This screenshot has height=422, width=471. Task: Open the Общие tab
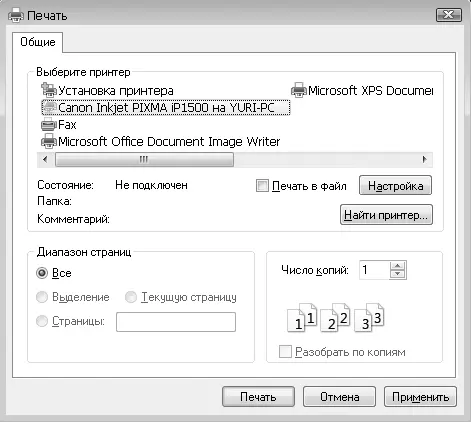pyautogui.click(x=38, y=42)
